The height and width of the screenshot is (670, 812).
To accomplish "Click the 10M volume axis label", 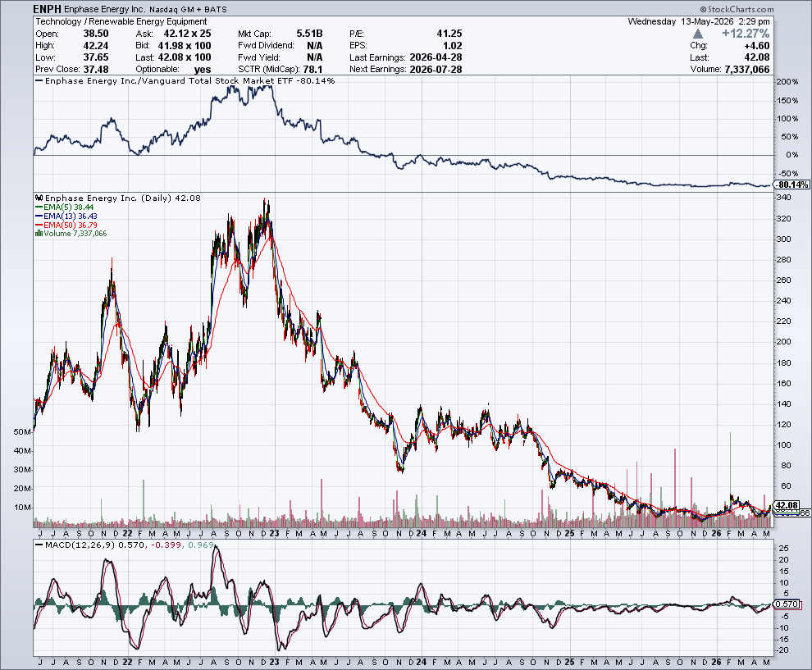I will point(22,508).
